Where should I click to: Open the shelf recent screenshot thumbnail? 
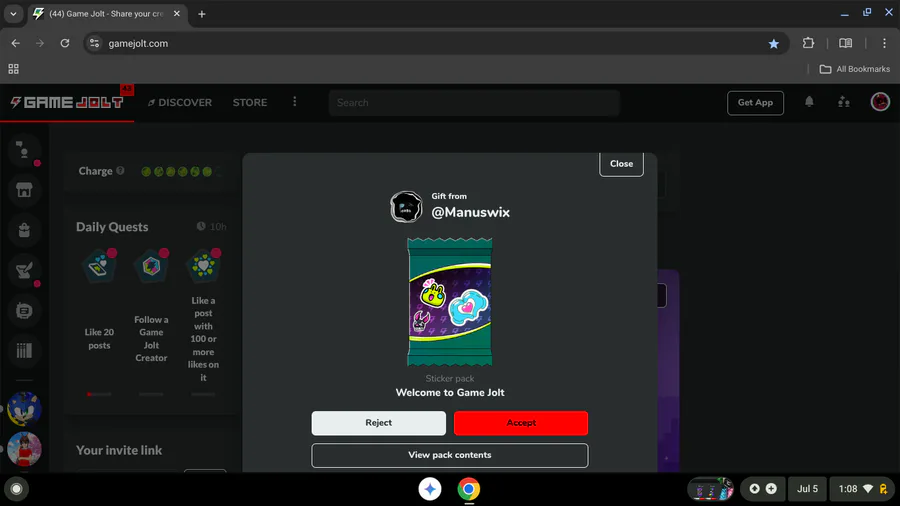(x=711, y=489)
